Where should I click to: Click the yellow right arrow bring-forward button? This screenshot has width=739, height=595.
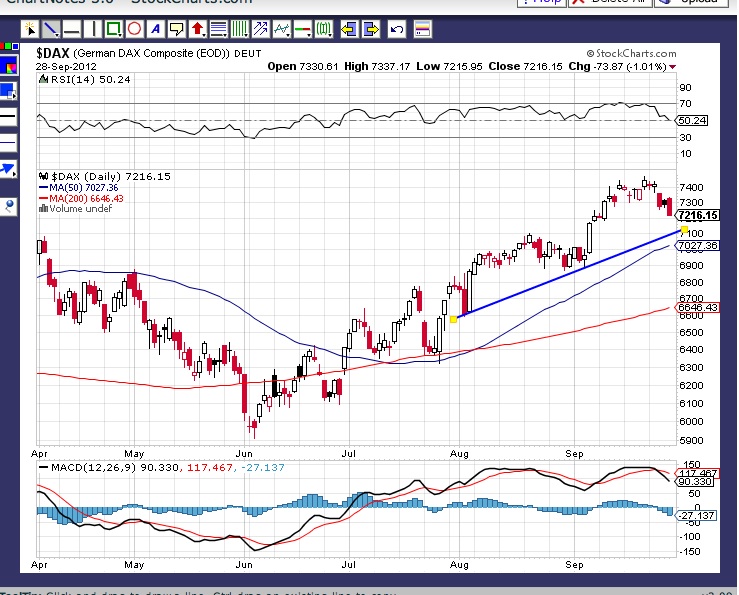pyautogui.click(x=371, y=29)
